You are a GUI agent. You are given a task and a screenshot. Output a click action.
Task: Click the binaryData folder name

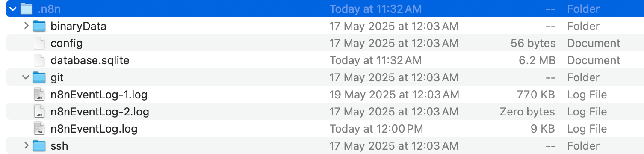pos(78,26)
